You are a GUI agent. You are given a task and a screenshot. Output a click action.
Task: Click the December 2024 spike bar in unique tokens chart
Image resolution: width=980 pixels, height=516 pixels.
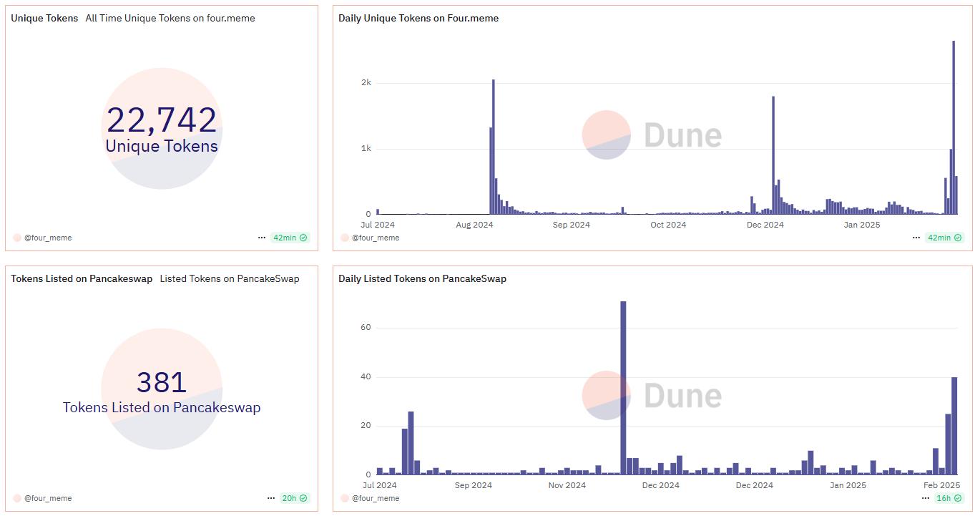773,155
